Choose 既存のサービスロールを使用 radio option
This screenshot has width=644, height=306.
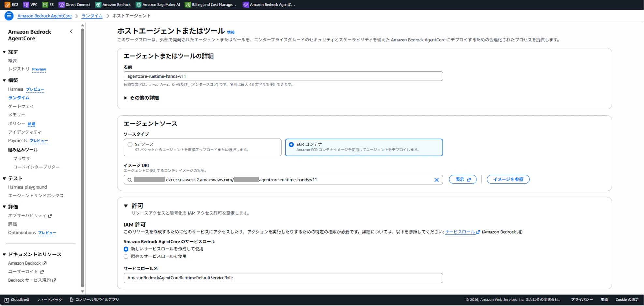coord(126,256)
